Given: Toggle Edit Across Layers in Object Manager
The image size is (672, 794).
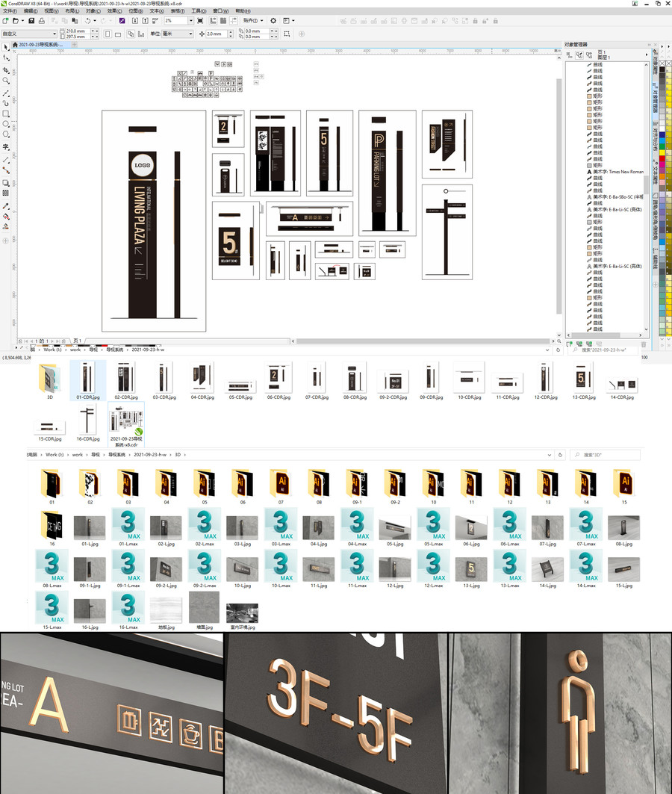Looking at the screenshot, I should point(579,55).
